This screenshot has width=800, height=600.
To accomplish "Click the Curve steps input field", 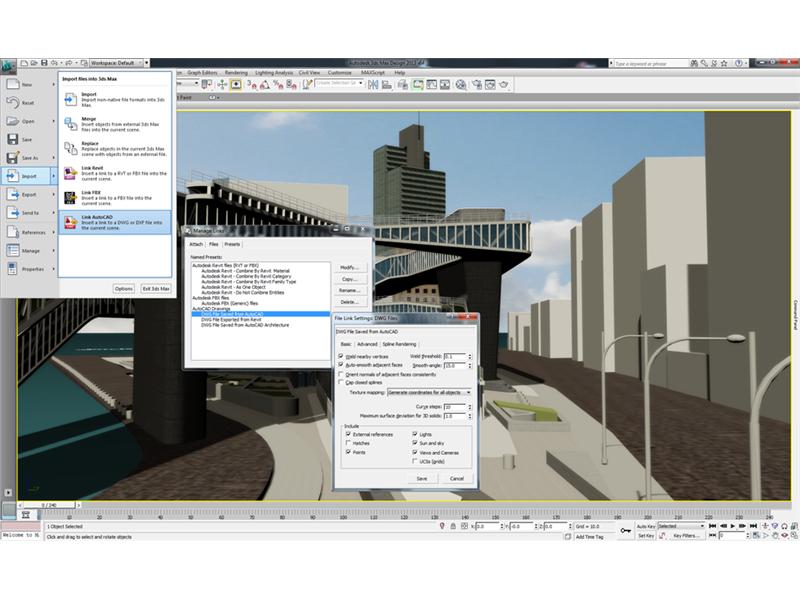I will click(x=455, y=407).
